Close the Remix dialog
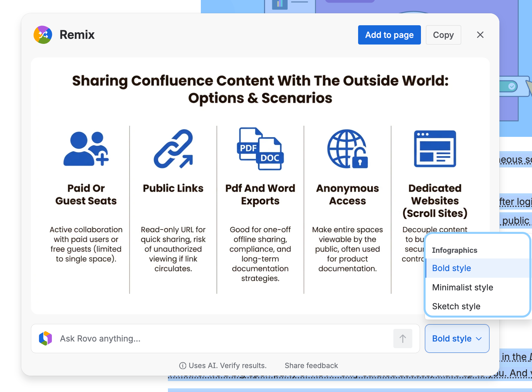This screenshot has width=532, height=392. (x=480, y=35)
